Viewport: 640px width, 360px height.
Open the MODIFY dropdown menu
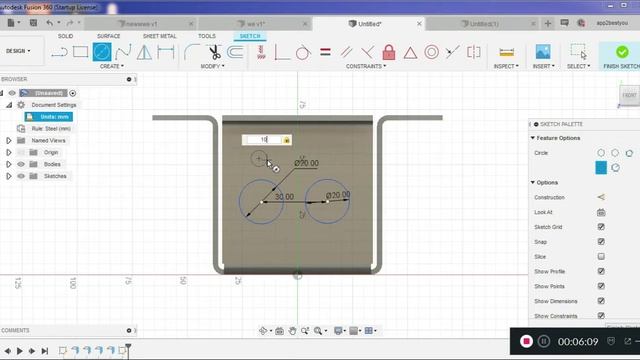[212, 66]
